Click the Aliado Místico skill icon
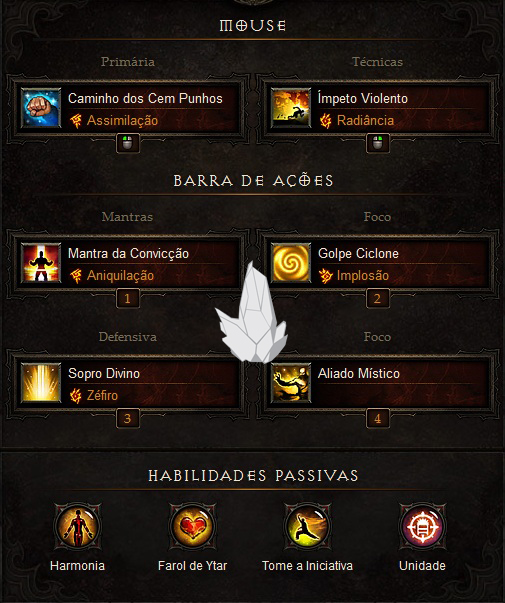 click(290, 383)
